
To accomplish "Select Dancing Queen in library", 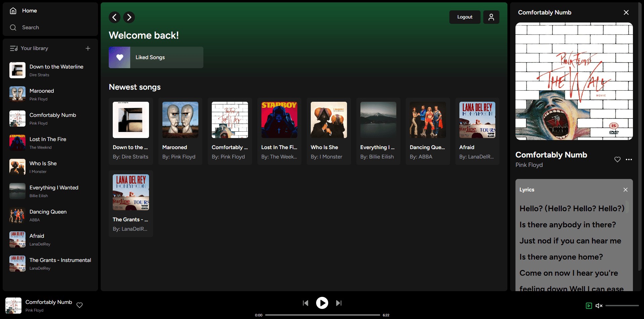I will (x=50, y=215).
